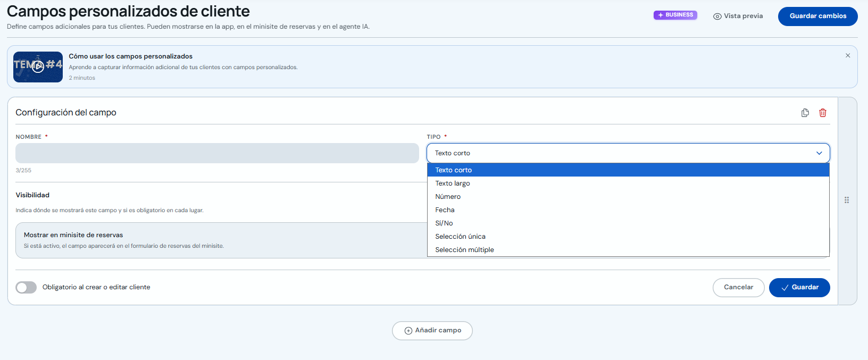Save the field with Guardar button
This screenshot has height=360, width=868.
click(x=799, y=288)
